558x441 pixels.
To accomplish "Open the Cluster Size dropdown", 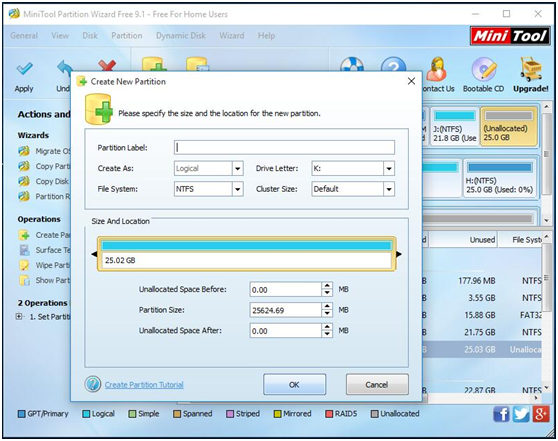I will click(x=389, y=189).
